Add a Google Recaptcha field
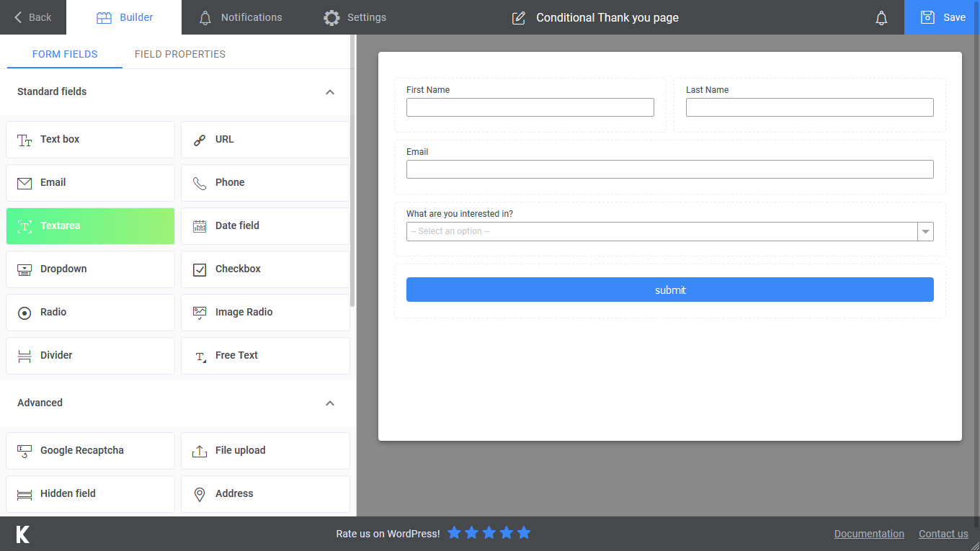This screenshot has height=551, width=980. [90, 451]
